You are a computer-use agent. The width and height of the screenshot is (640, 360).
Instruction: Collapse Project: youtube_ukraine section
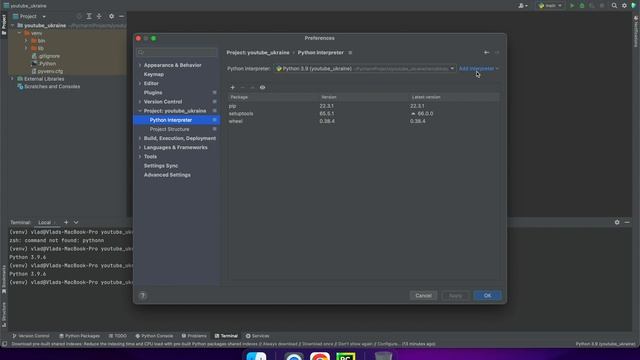tap(140, 111)
